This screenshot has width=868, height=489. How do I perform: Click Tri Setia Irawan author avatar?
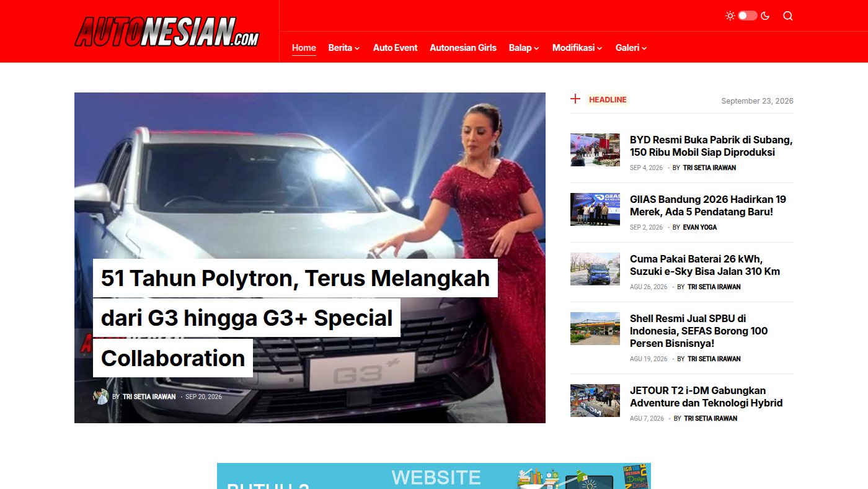[100, 397]
